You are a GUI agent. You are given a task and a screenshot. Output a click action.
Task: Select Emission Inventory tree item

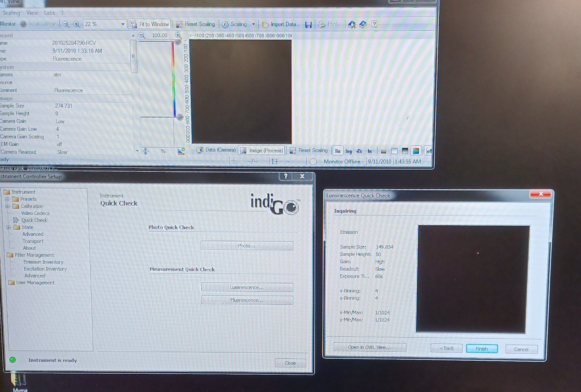coord(43,262)
